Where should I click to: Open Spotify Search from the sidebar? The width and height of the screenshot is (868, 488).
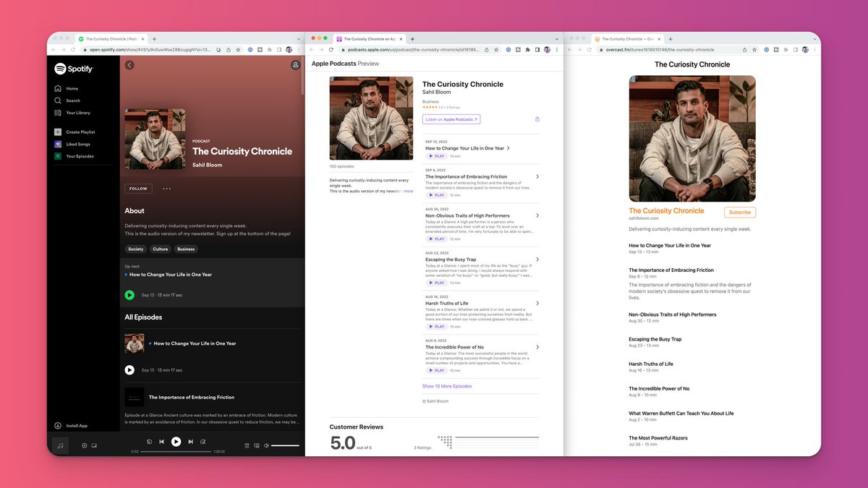coord(72,100)
